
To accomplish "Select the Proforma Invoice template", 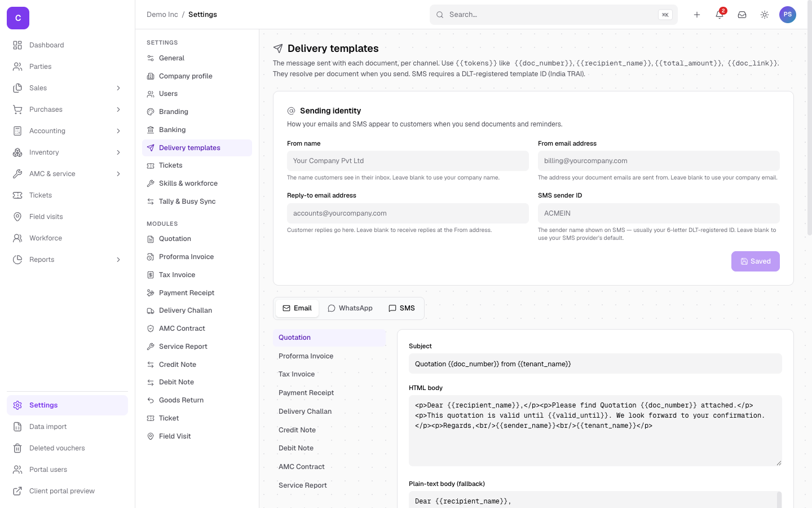I will click(329, 356).
